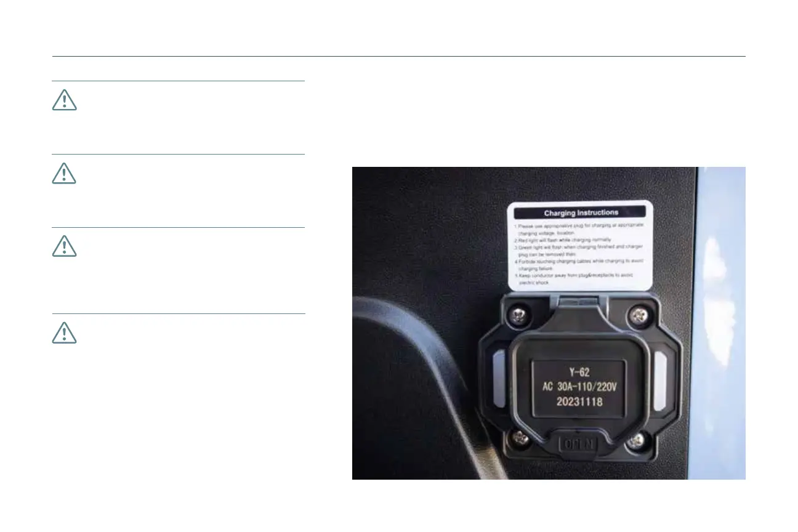The width and height of the screenshot is (798, 532).
Task: Click the second warning triangle icon
Action: tap(64, 174)
